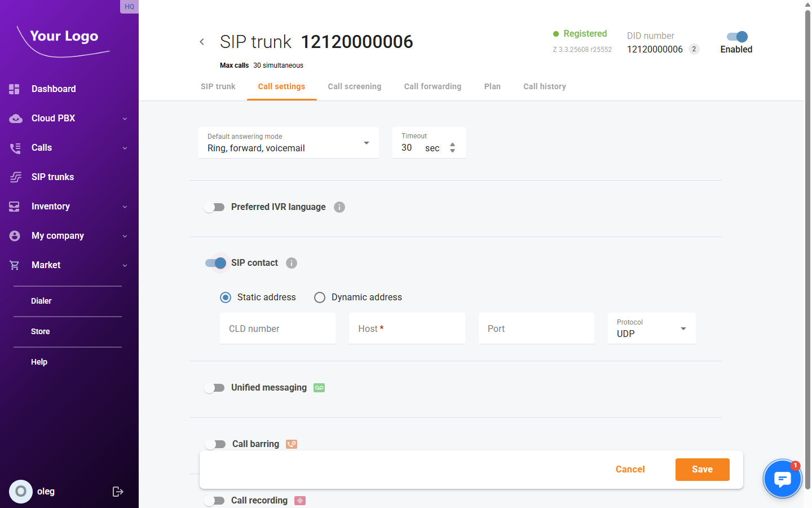Select the Dynamic address radio button
Image resolution: width=812 pixels, height=508 pixels.
point(320,297)
